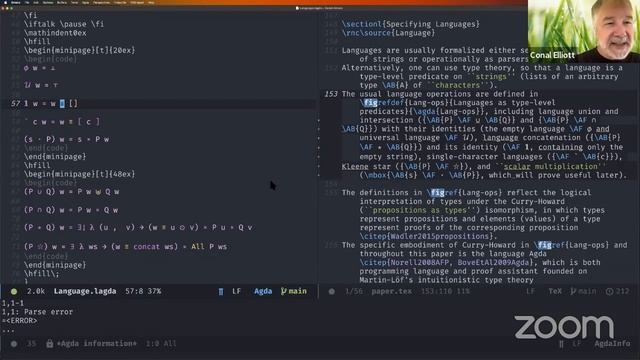Screen dimensions: 640x360
Task: Click the *Agda information* buffer name
Action: pyautogui.click(x=96, y=344)
